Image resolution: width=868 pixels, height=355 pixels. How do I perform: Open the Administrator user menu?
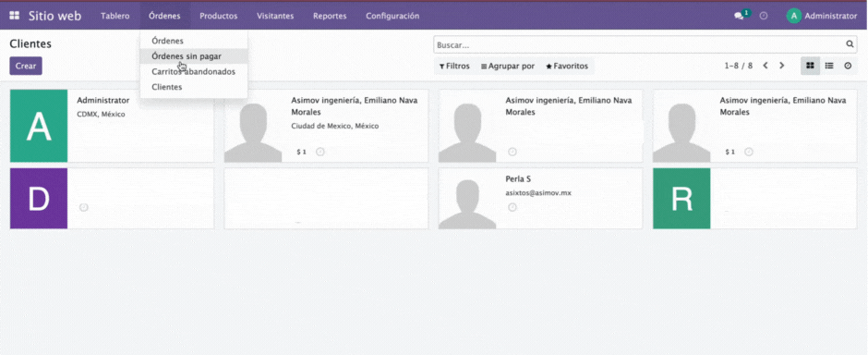pos(822,16)
